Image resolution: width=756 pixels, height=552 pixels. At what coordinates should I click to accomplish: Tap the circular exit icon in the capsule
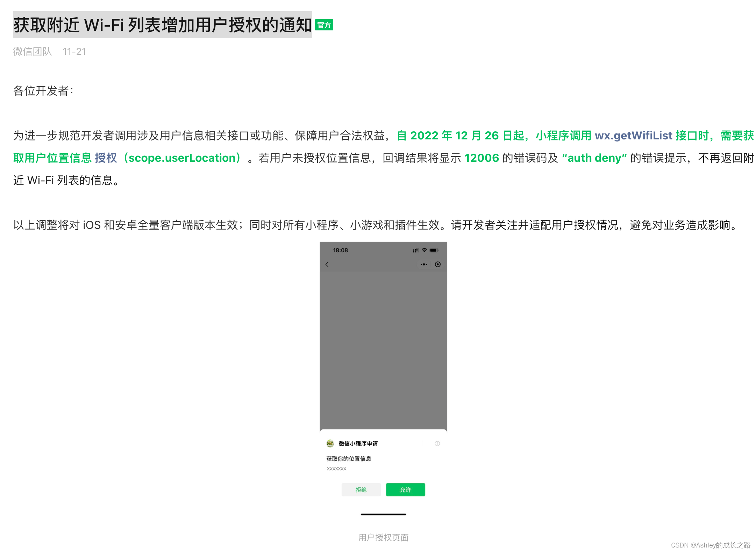pyautogui.click(x=437, y=264)
